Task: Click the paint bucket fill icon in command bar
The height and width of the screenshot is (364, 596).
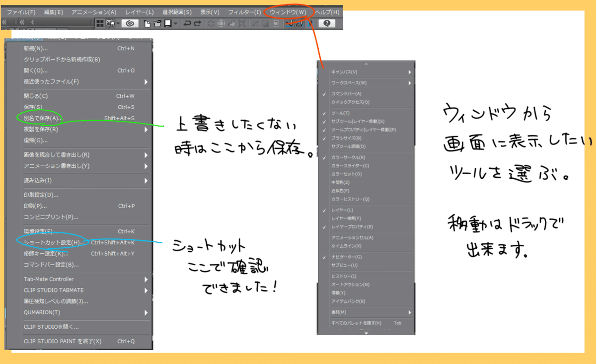Action: 231,23
